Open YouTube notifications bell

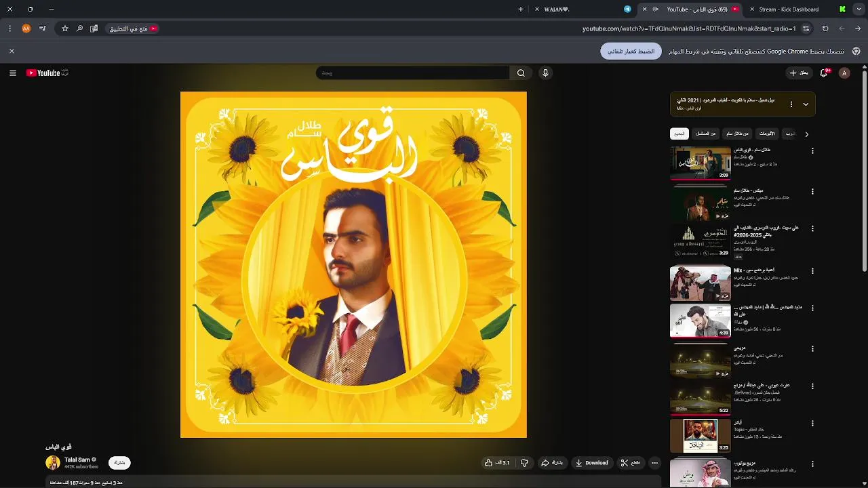[824, 73]
